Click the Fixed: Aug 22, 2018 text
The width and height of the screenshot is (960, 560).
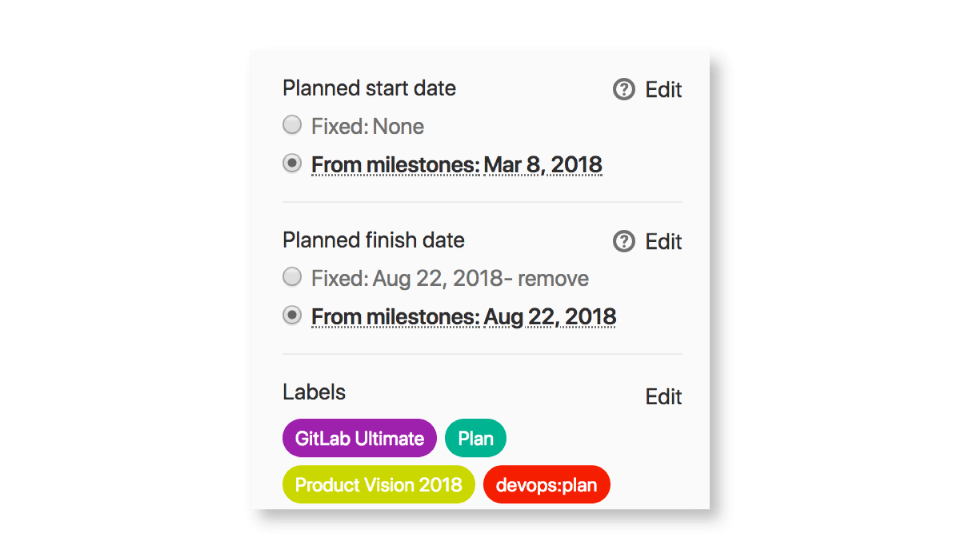click(x=407, y=278)
